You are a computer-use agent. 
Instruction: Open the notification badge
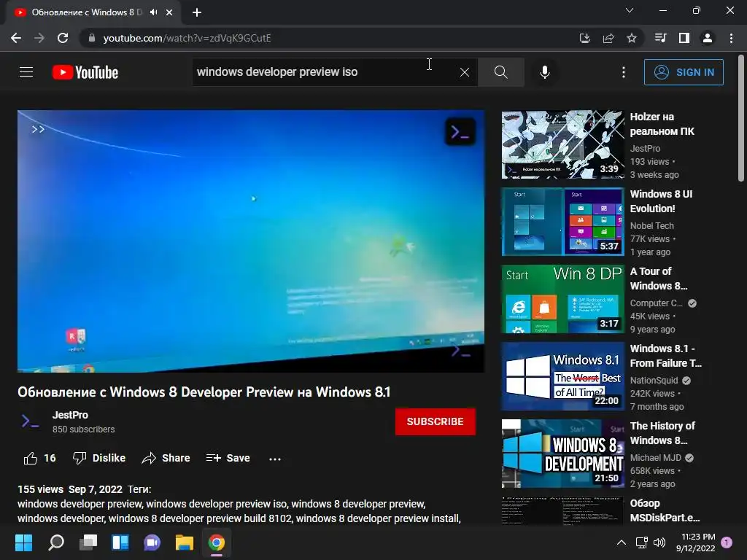pos(727,542)
